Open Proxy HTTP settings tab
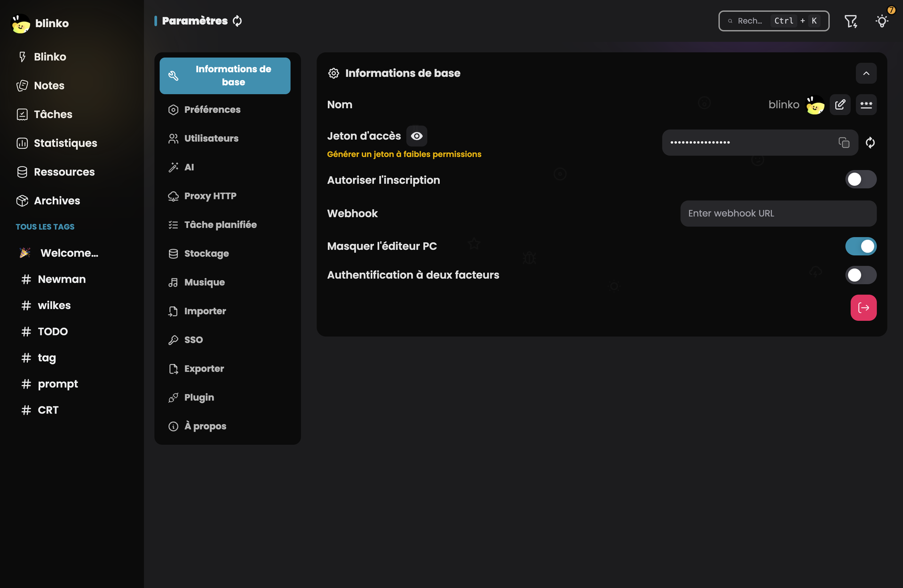 click(225, 196)
